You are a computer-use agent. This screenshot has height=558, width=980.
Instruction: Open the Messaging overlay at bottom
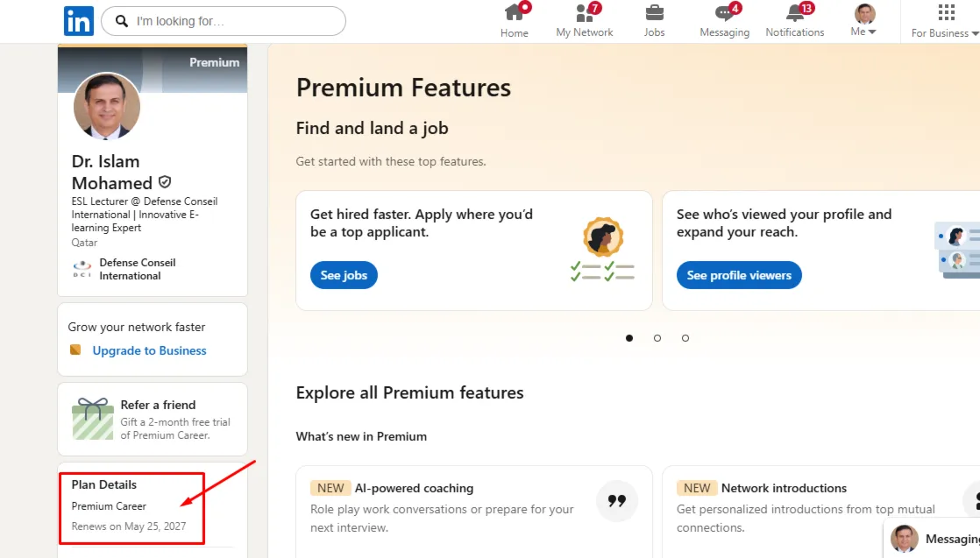point(932,539)
